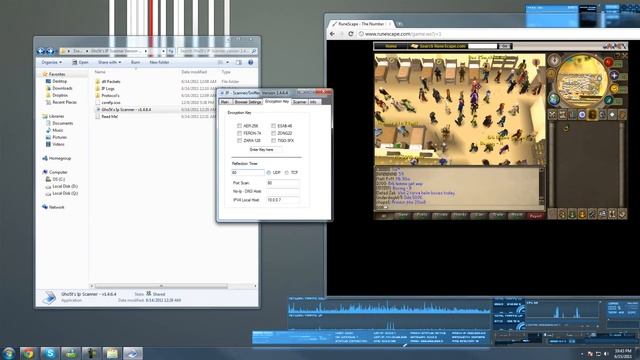Open the crossed-swords combat styles tab icon
Image resolution: width=640 pixels, height=360 pixels.
[553, 115]
